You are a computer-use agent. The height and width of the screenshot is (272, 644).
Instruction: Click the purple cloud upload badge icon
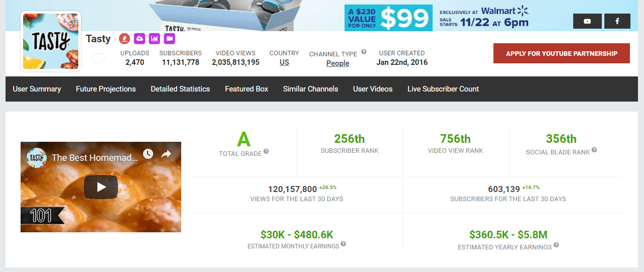pos(140,39)
